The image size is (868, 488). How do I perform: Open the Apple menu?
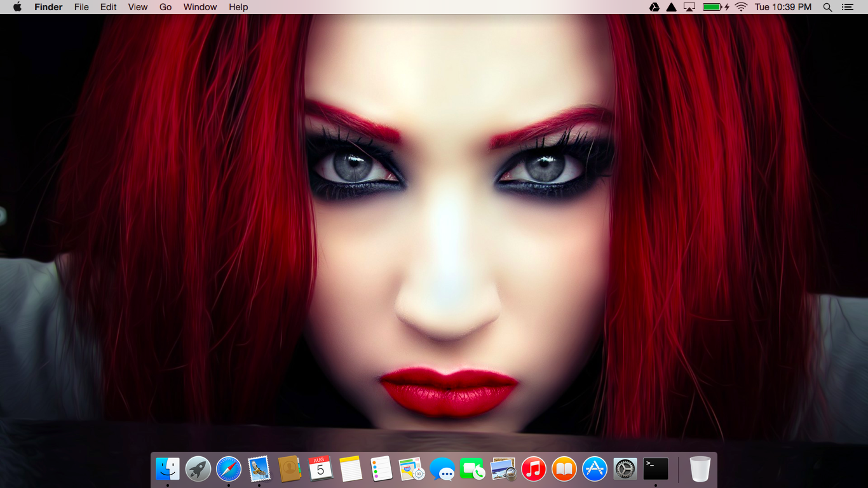pos(17,7)
